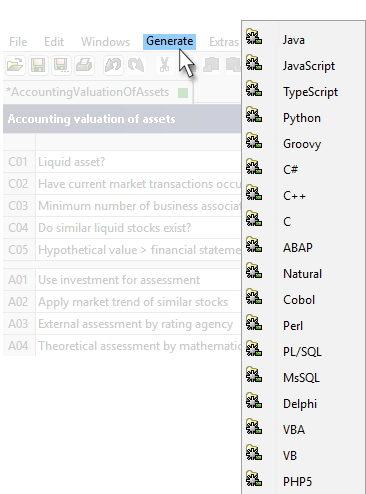The width and height of the screenshot is (366, 494).
Task: Select Natural from the language list
Action: (x=303, y=274)
